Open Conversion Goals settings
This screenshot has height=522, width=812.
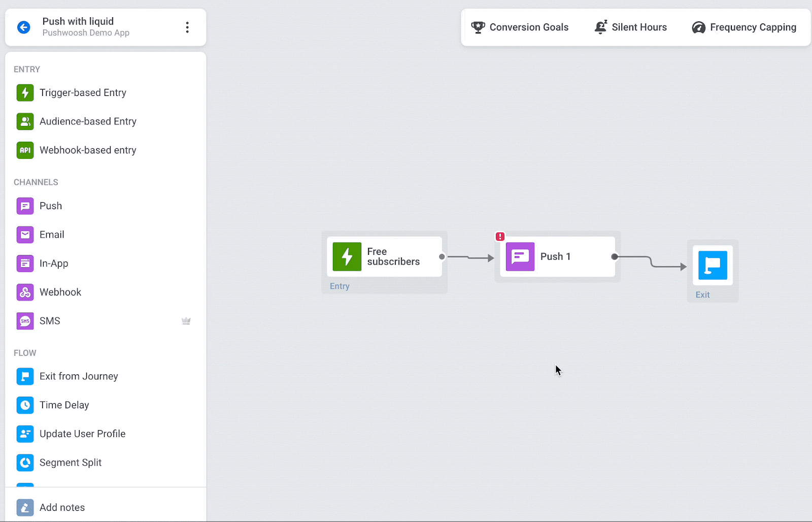520,27
